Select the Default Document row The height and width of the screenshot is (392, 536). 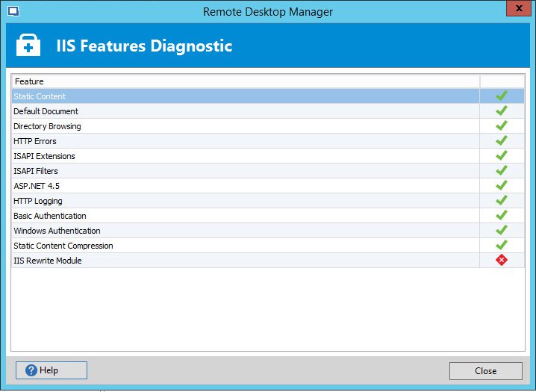click(268, 111)
